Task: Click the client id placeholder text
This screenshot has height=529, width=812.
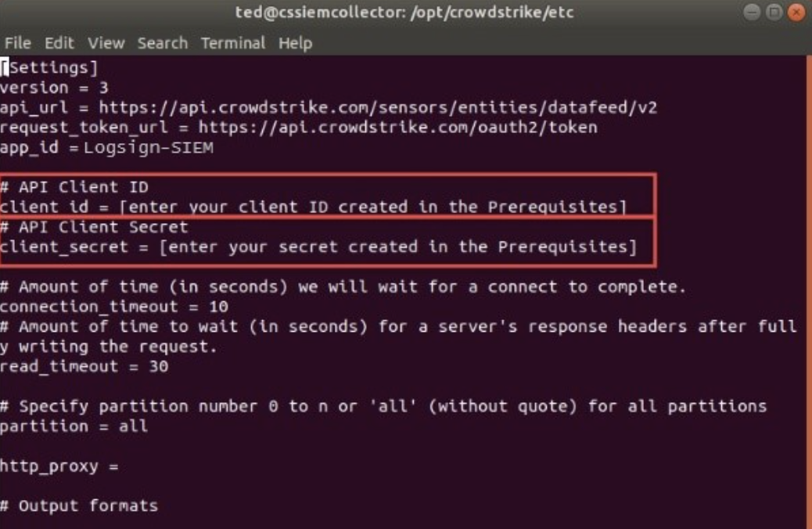Action: tap(373, 207)
